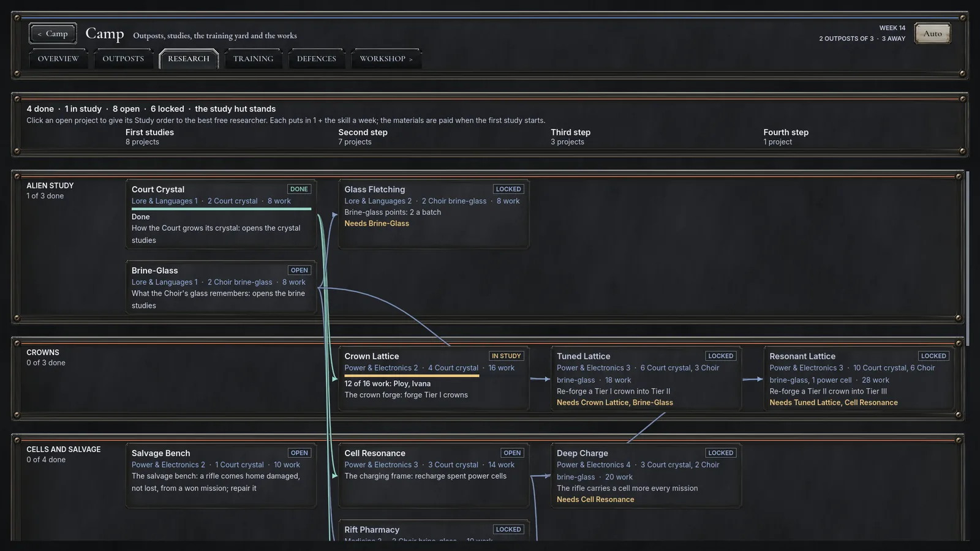Click the LOCKED badge on Resonant Lattice

[x=933, y=356]
